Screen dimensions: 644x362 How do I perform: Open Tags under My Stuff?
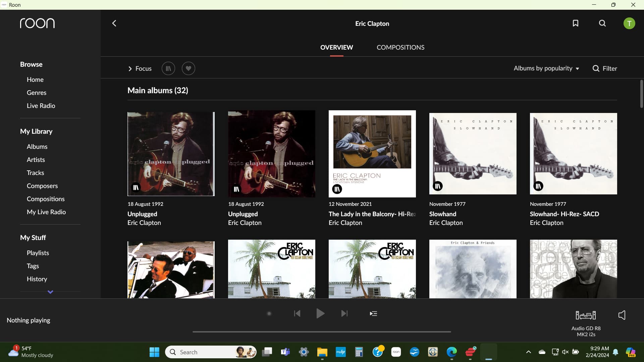click(x=33, y=266)
